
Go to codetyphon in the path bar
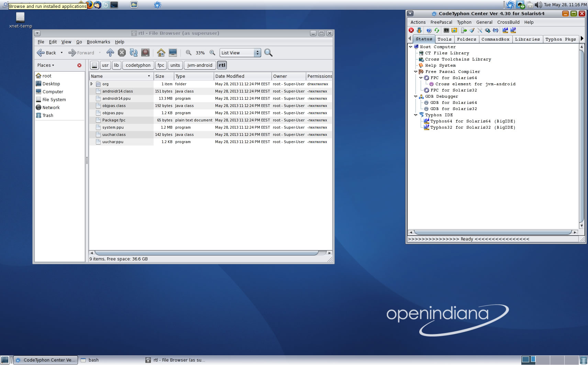[138, 65]
